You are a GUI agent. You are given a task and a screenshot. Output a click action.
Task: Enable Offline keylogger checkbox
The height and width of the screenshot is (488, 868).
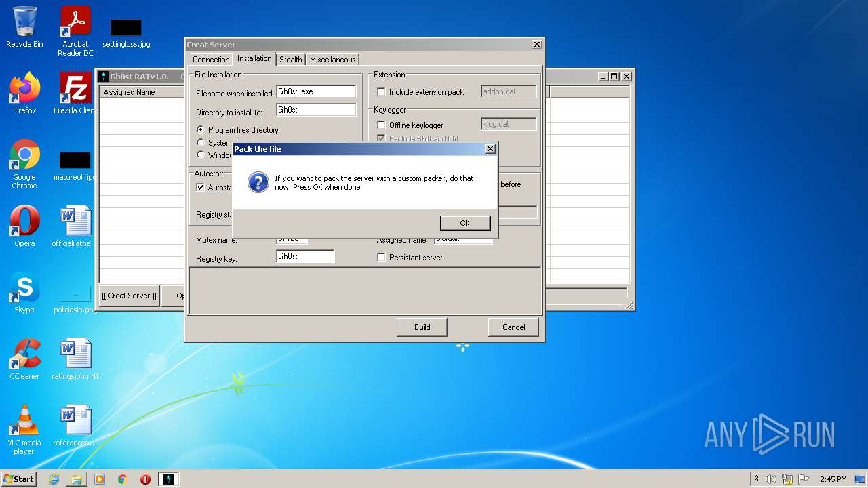381,125
